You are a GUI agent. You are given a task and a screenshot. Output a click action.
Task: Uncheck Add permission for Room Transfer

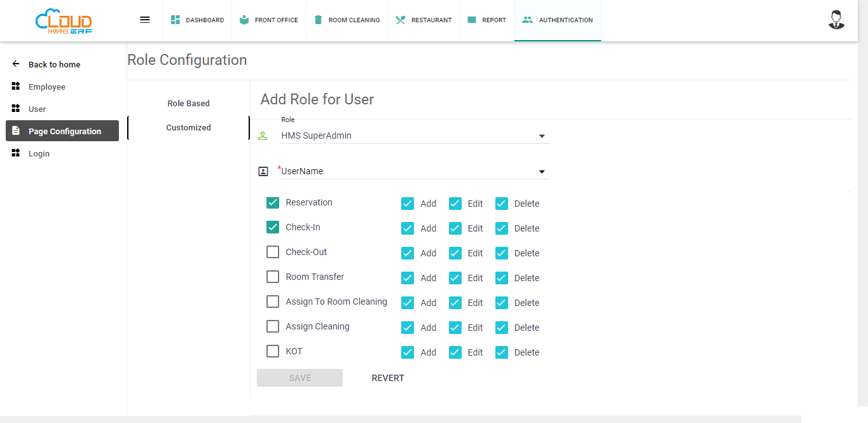point(408,278)
